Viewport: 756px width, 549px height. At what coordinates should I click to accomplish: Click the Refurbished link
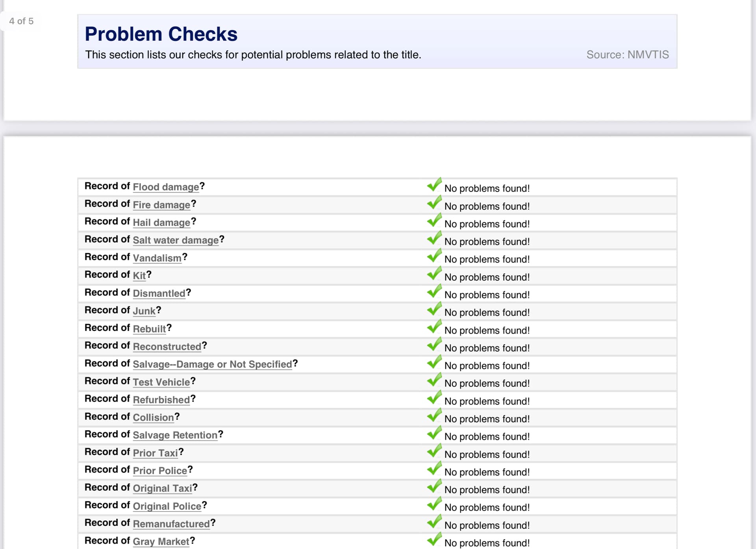tap(161, 400)
